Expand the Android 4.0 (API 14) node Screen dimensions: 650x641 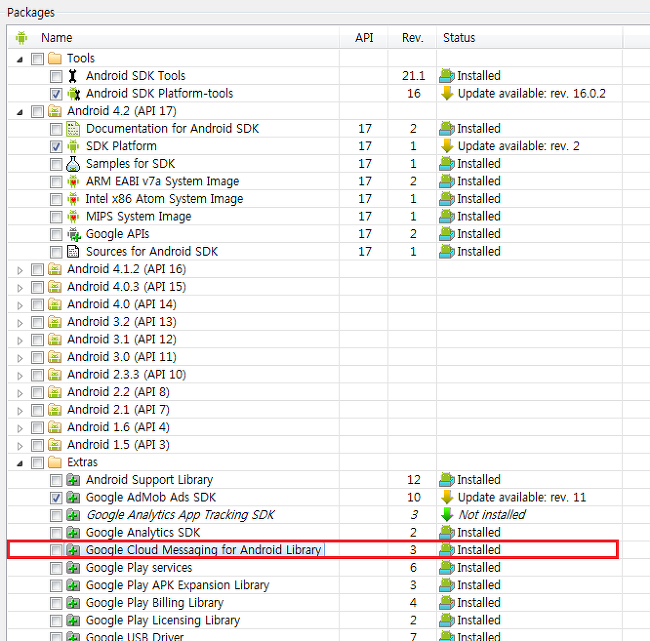click(19, 306)
